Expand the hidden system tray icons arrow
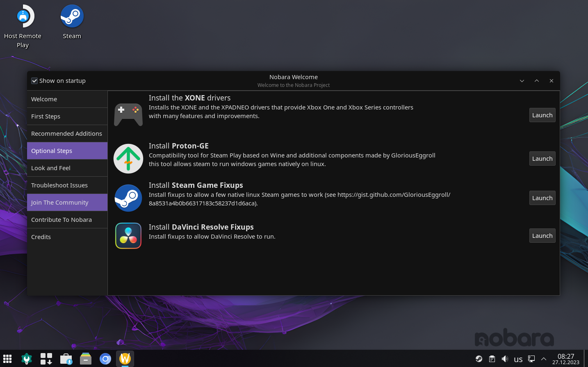This screenshot has height=367, width=588. point(544,359)
